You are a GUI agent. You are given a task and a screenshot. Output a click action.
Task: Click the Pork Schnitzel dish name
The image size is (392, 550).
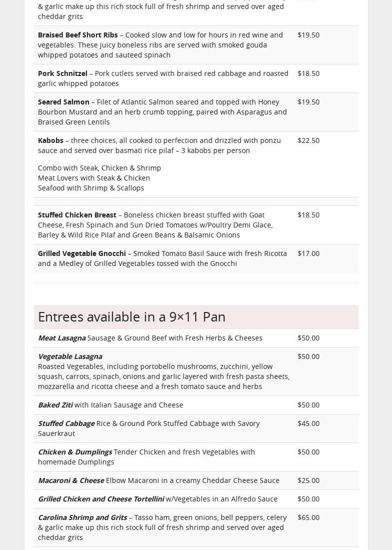(62, 73)
